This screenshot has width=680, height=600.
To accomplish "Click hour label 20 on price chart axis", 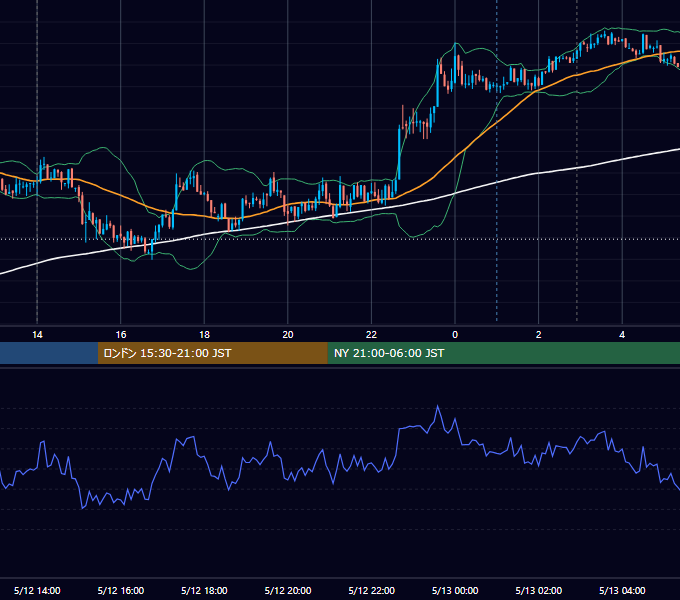I will [x=288, y=335].
